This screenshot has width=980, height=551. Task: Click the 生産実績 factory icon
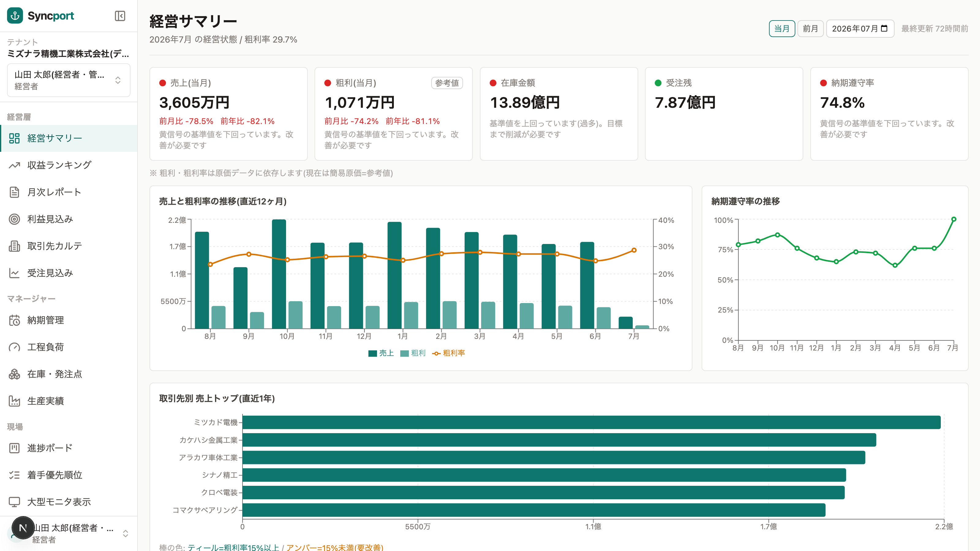coord(14,401)
